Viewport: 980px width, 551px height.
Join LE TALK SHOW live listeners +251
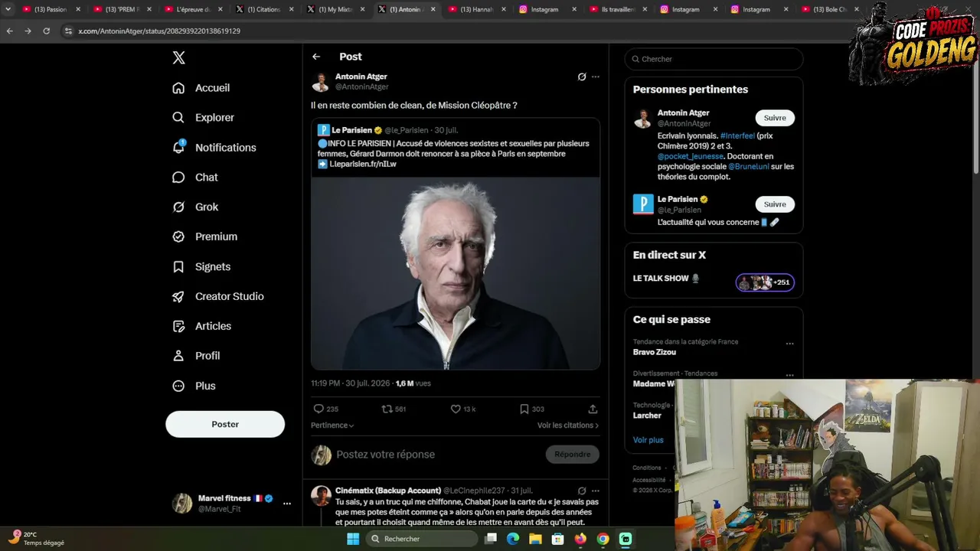click(x=765, y=282)
